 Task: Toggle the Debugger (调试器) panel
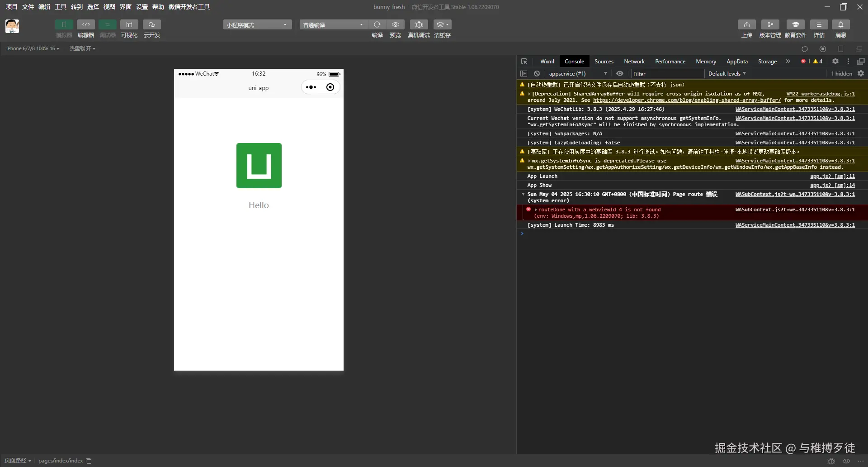(107, 25)
